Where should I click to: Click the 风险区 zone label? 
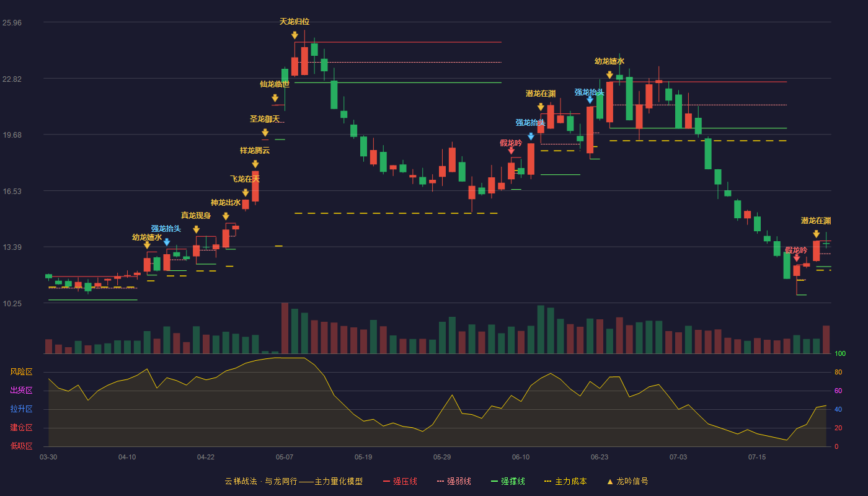[21, 372]
